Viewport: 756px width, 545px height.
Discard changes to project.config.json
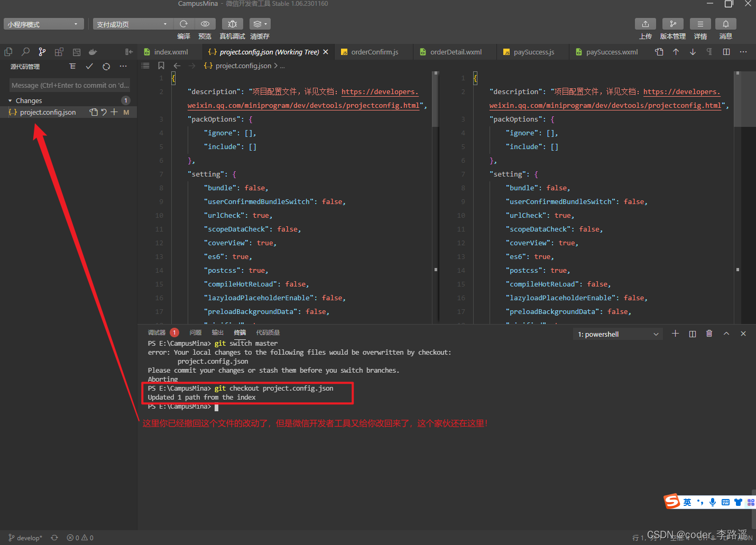tap(104, 112)
